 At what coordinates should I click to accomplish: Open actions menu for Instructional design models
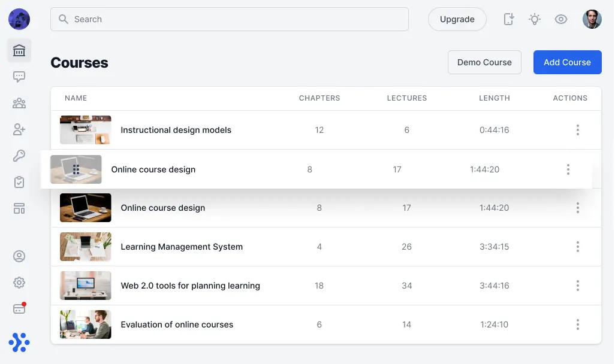click(x=578, y=130)
